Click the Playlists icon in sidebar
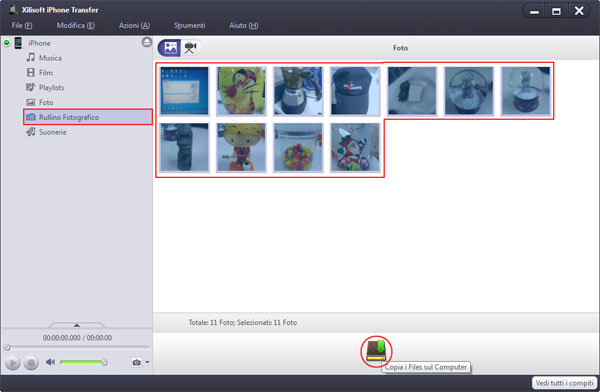600x392 pixels. 31,87
